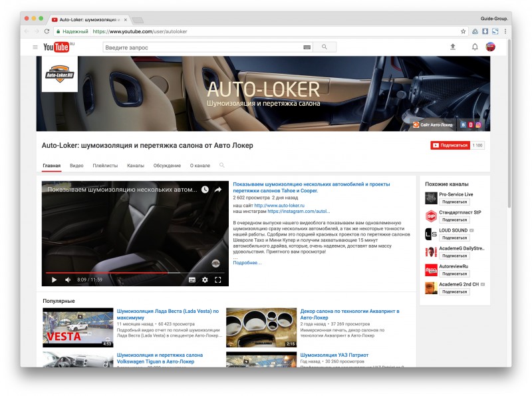This screenshot has height=396, width=532.
Task: Click the browser address bar URL
Action: pyautogui.click(x=140, y=31)
